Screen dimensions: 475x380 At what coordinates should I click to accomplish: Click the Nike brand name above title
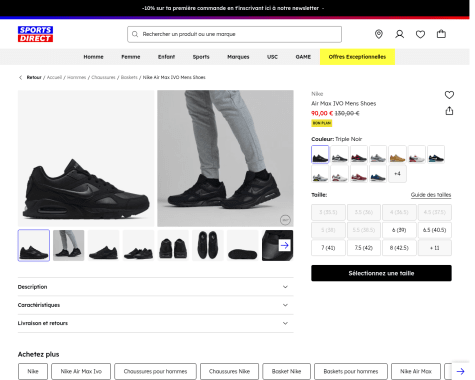(317, 94)
